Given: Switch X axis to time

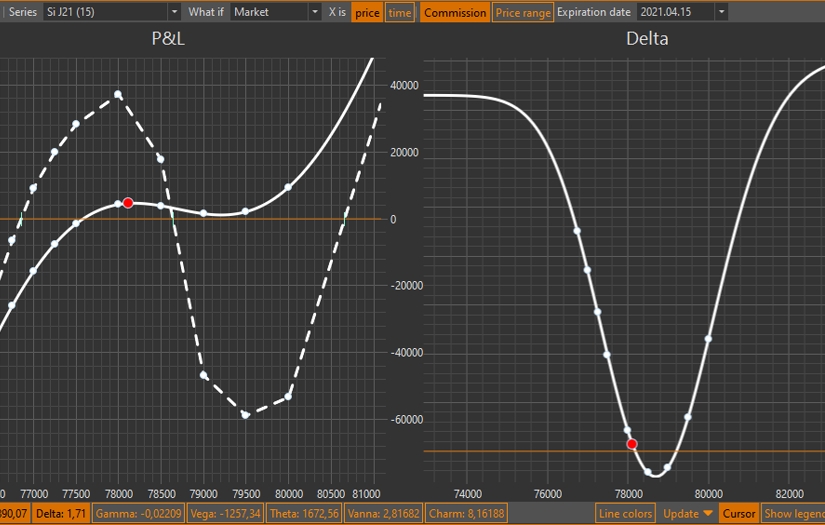Looking at the screenshot, I should click(399, 12).
